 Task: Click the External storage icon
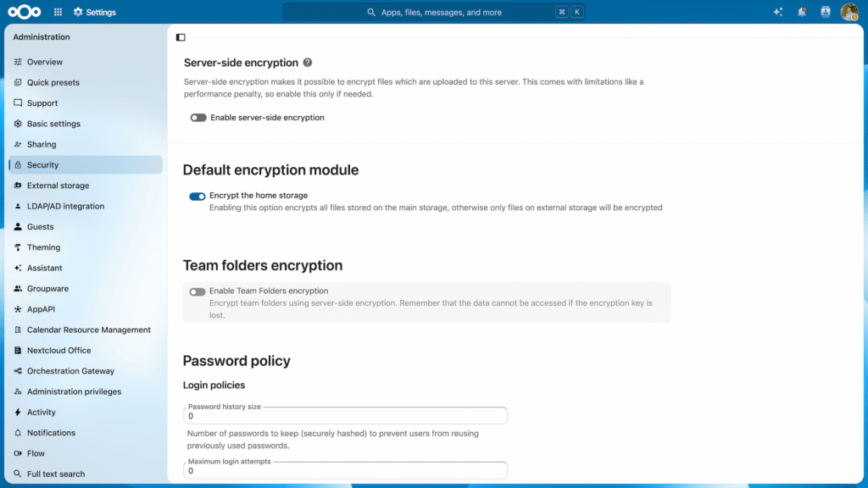point(18,186)
